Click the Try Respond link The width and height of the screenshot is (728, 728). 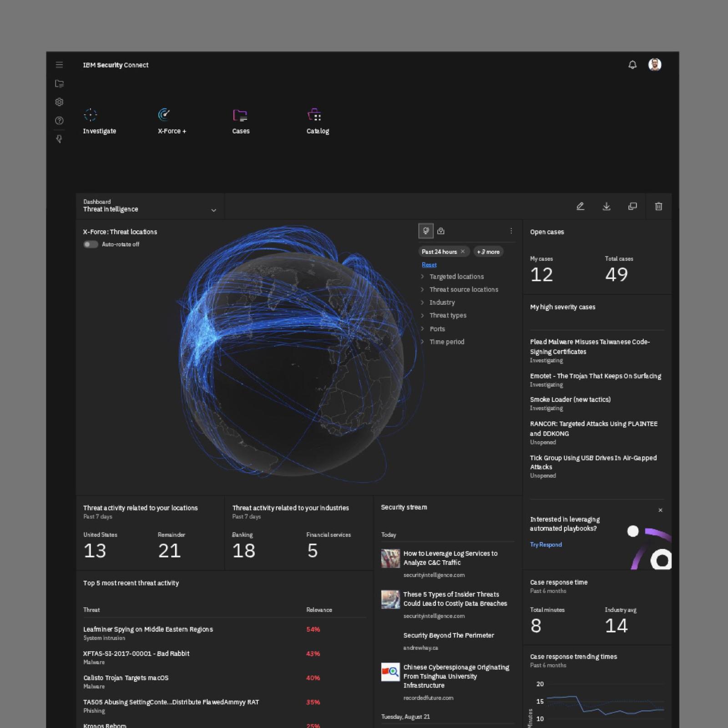pos(546,545)
